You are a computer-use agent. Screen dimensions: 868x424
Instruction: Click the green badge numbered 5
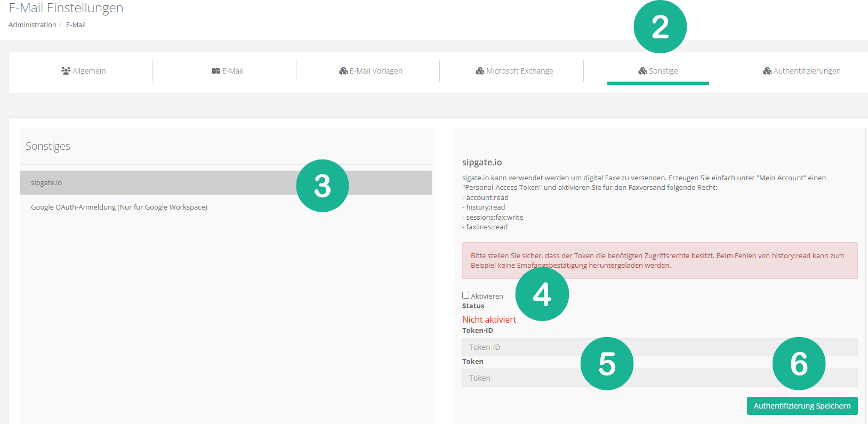[607, 364]
